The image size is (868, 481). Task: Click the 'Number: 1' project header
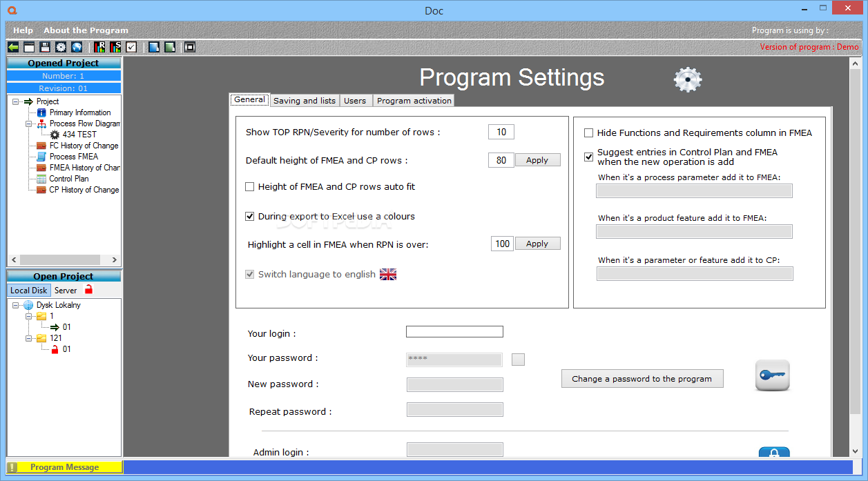[x=64, y=76]
